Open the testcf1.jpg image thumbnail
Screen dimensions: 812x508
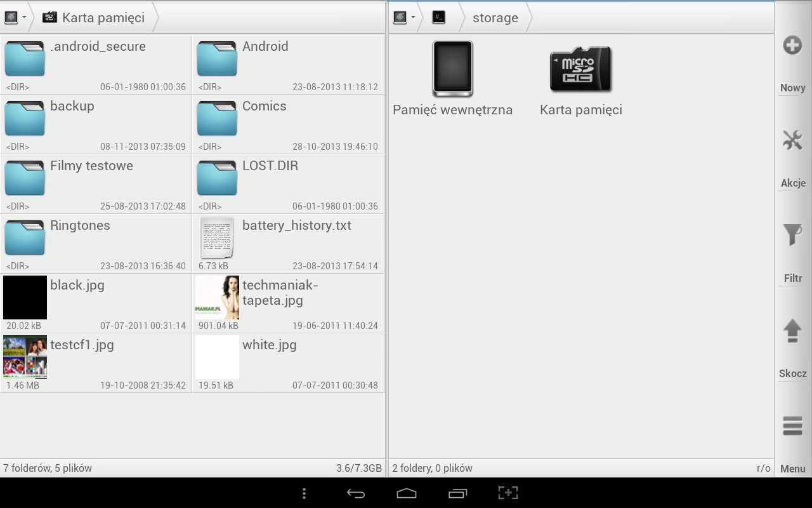click(x=25, y=357)
